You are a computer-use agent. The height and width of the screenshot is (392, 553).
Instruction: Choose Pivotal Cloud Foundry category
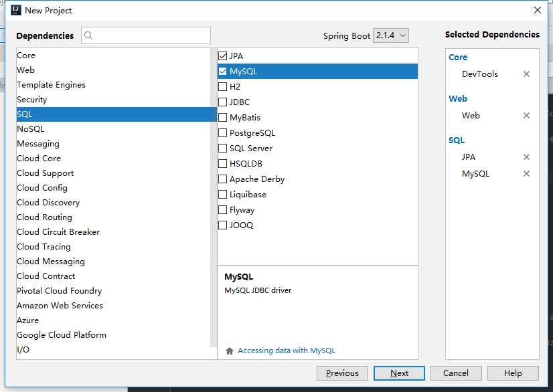point(114,291)
